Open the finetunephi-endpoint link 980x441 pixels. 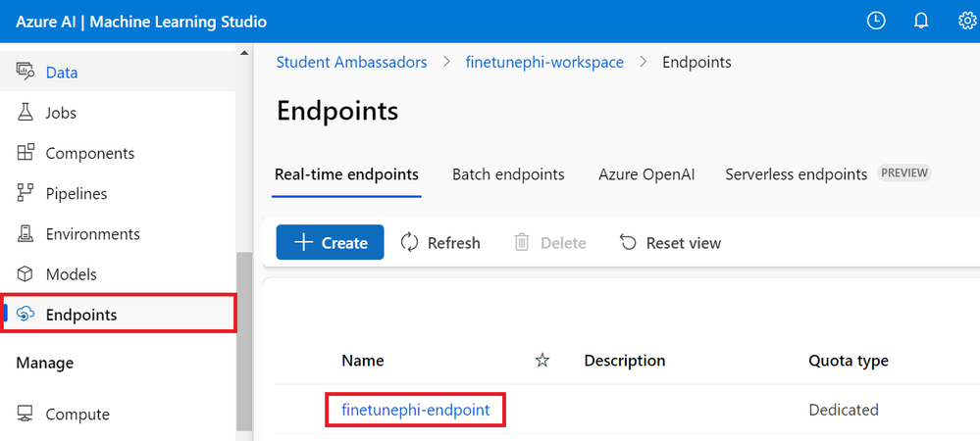[415, 410]
